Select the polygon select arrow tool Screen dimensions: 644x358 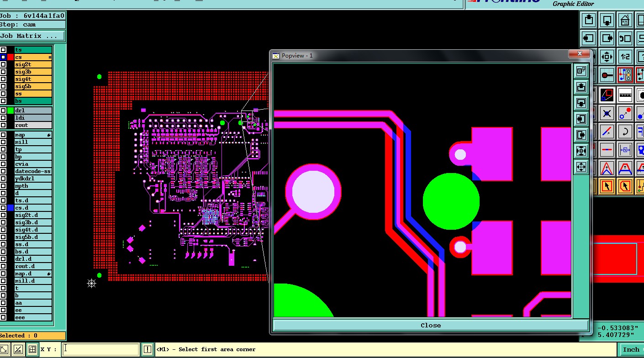(x=625, y=186)
